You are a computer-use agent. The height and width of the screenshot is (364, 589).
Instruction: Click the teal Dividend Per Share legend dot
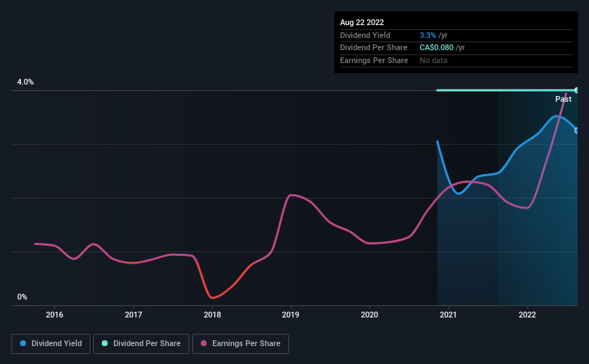pyautogui.click(x=105, y=343)
